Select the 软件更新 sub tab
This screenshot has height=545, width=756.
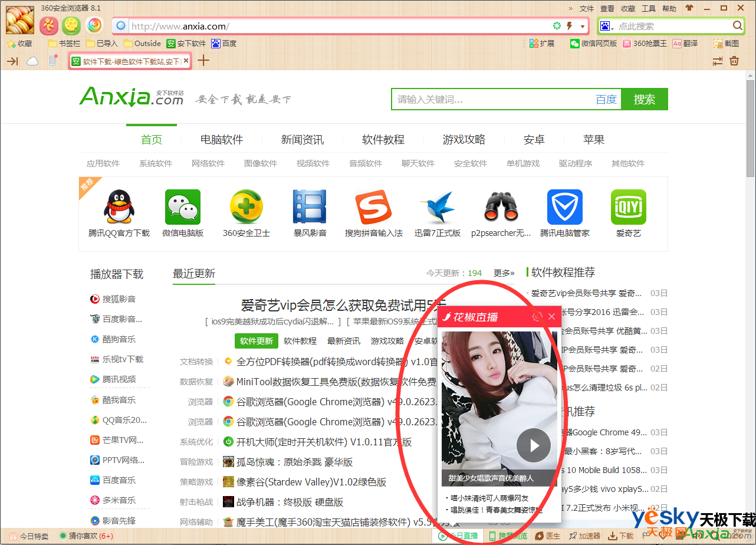pyautogui.click(x=257, y=341)
